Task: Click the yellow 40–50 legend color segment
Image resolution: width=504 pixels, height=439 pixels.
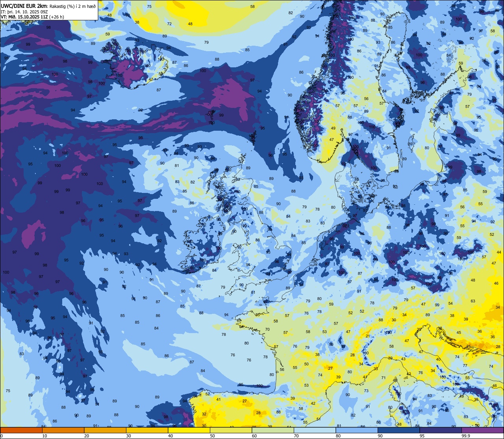Action: coord(189,430)
